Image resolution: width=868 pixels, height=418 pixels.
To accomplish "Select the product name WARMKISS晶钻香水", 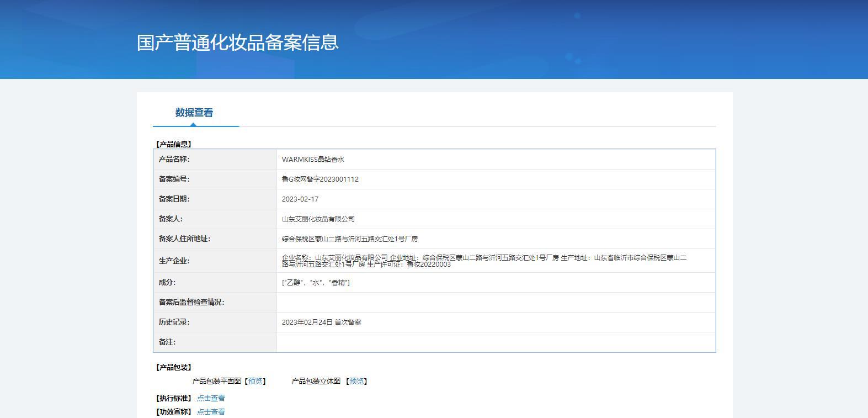I will point(313,160).
